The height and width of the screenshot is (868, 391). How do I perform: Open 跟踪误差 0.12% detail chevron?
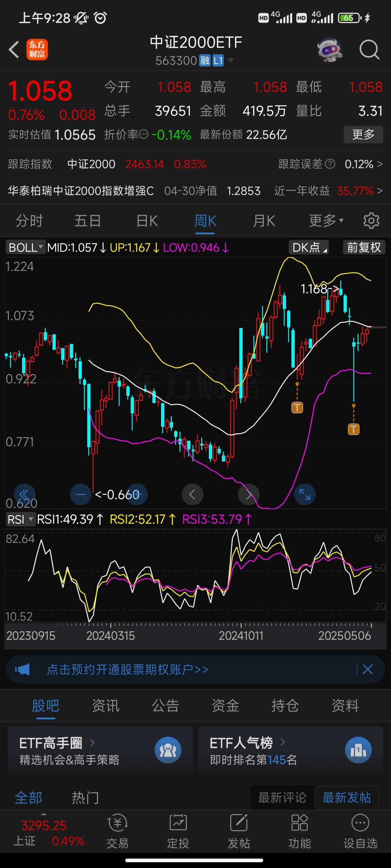(380, 164)
